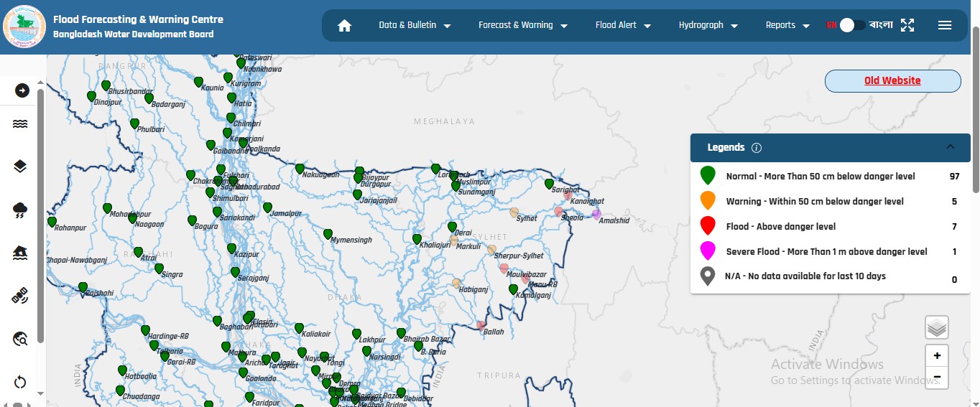
Task: Expand the sidebar with the arrow icon
Action: [x=22, y=90]
